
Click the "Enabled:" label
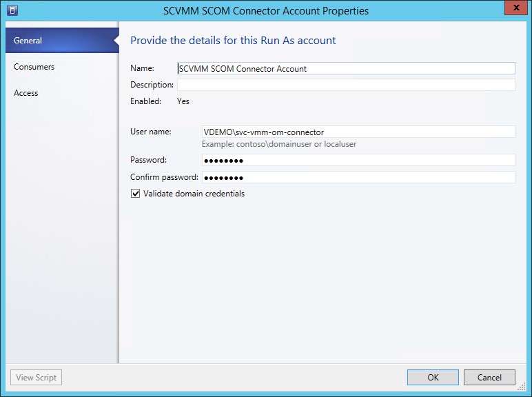[x=145, y=101]
